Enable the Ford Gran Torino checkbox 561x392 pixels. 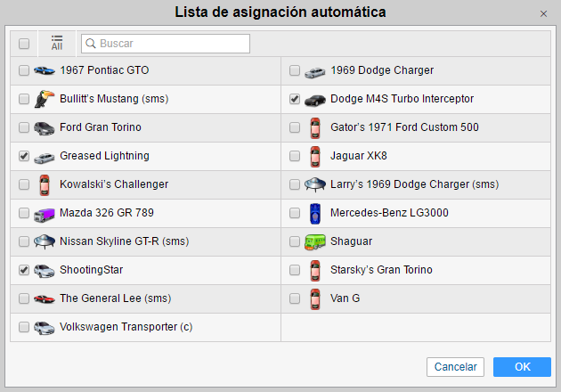pos(24,127)
